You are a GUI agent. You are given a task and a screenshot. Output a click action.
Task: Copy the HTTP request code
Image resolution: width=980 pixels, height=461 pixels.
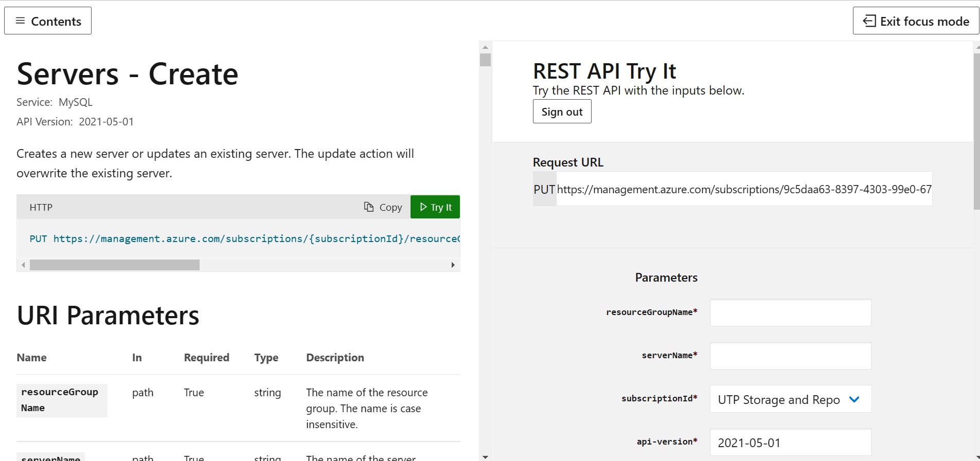click(x=383, y=207)
